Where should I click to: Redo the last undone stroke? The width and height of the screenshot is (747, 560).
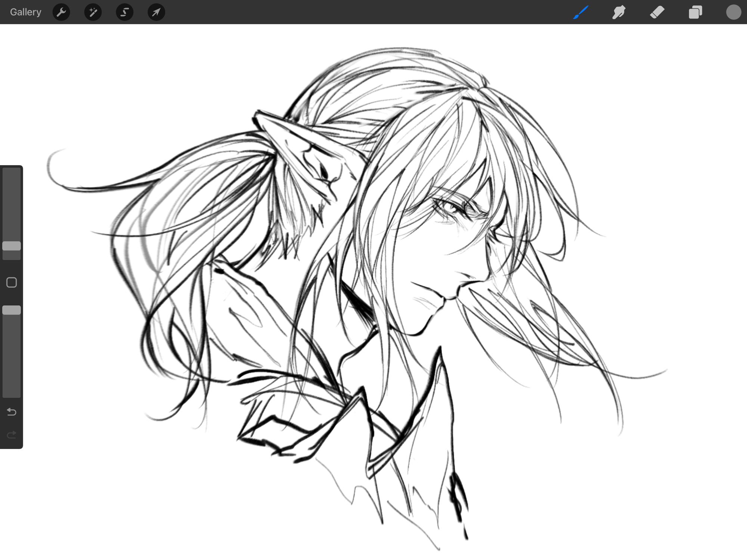[12, 434]
